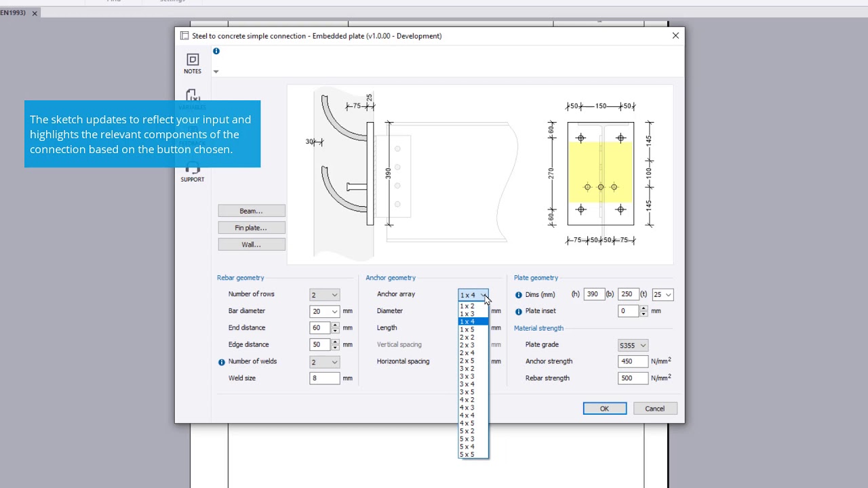Select 5 x 2 in anchor array list
Screen dimensions: 868x488
pyautogui.click(x=473, y=431)
